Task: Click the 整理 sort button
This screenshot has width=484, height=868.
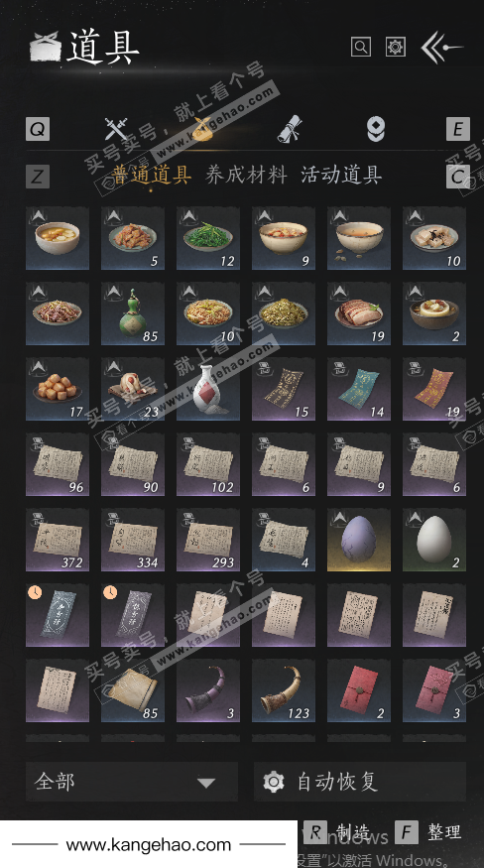Action: tap(428, 832)
